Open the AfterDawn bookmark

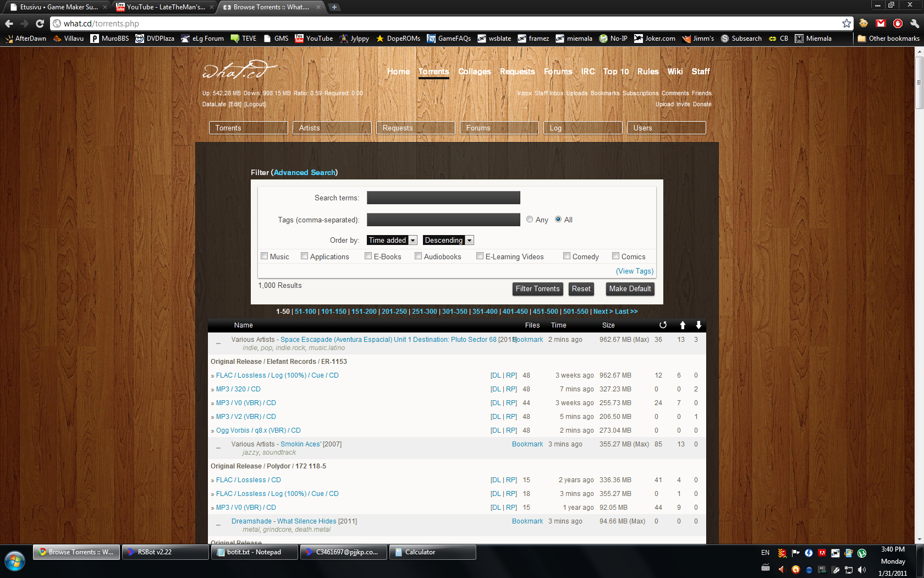coord(26,39)
